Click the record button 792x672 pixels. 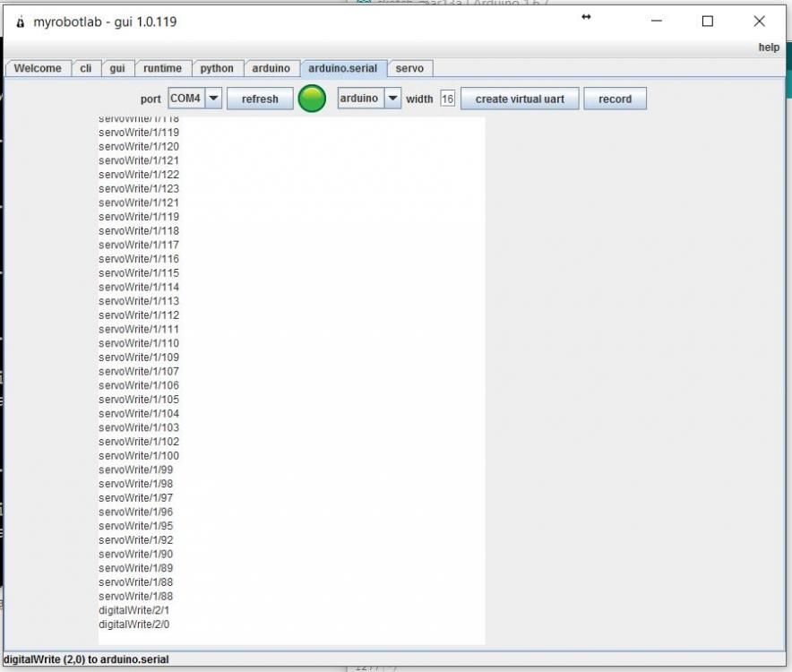coord(615,99)
